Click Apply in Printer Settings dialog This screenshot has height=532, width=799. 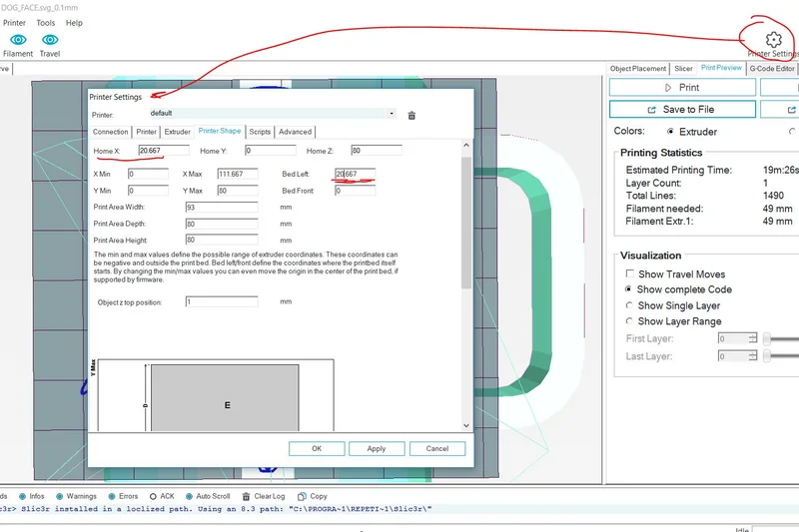pyautogui.click(x=377, y=448)
